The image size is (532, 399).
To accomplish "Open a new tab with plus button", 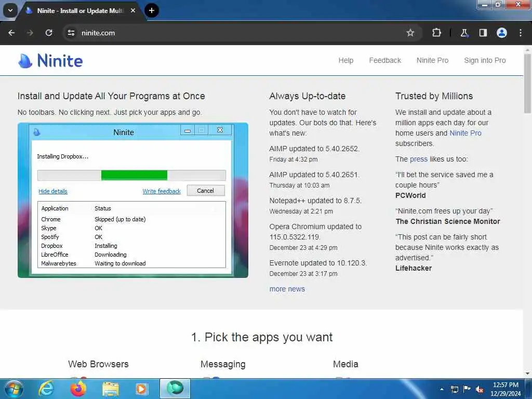I will pos(152,10).
